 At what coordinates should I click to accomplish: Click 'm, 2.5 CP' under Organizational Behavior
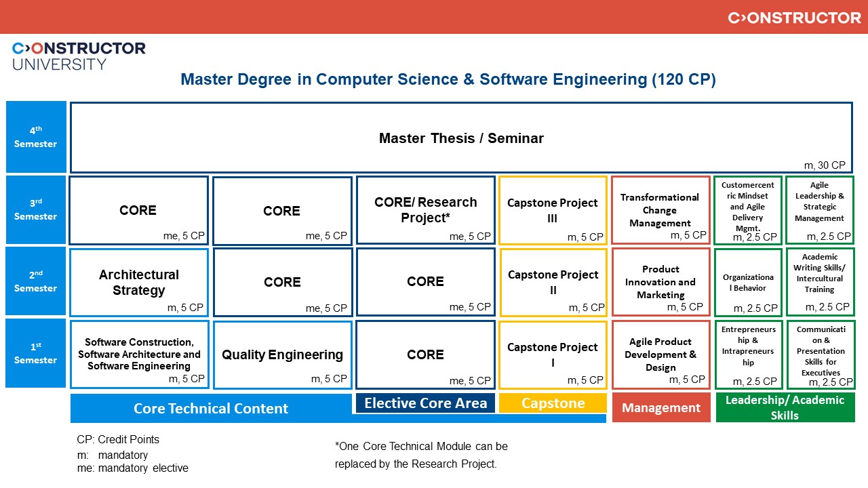coord(755,308)
